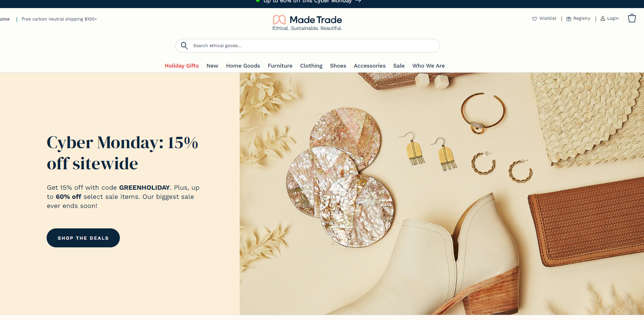Click the Registry gift icon

click(x=569, y=19)
